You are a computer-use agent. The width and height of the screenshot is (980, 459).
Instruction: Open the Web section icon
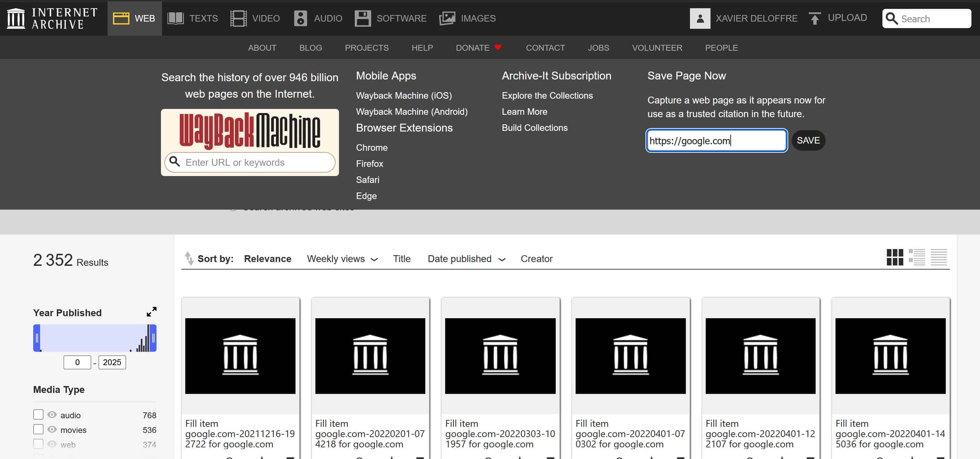[x=121, y=18]
